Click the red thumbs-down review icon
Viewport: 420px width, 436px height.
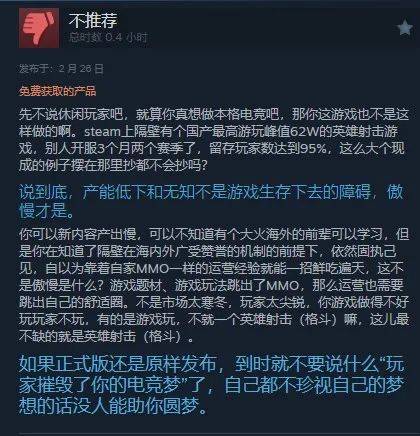[39, 28]
